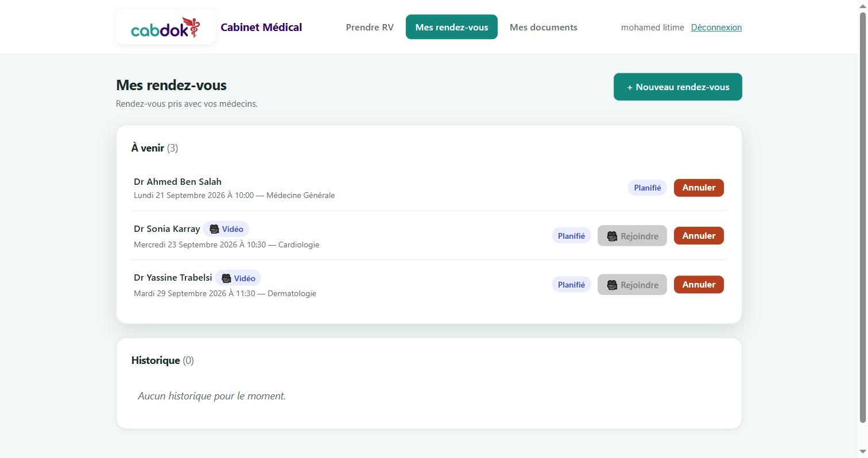The image size is (868, 458).
Task: Cancel the Dr Yassine Trabelsi appointment
Action: click(x=699, y=285)
